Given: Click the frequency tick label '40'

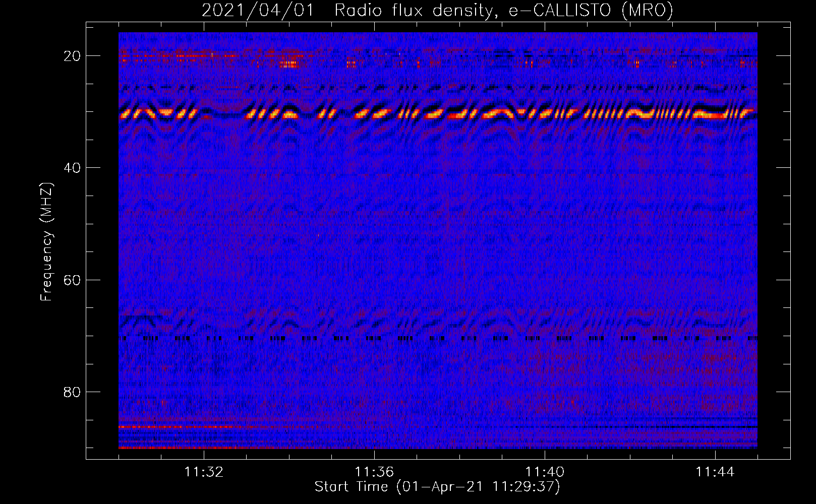Looking at the screenshot, I should 73,168.
